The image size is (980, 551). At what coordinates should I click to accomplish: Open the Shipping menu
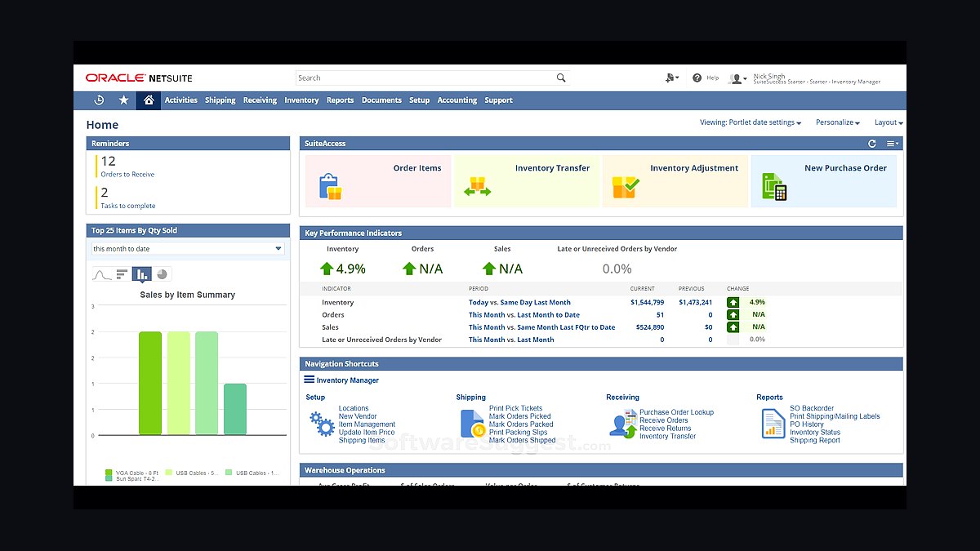[x=220, y=100]
